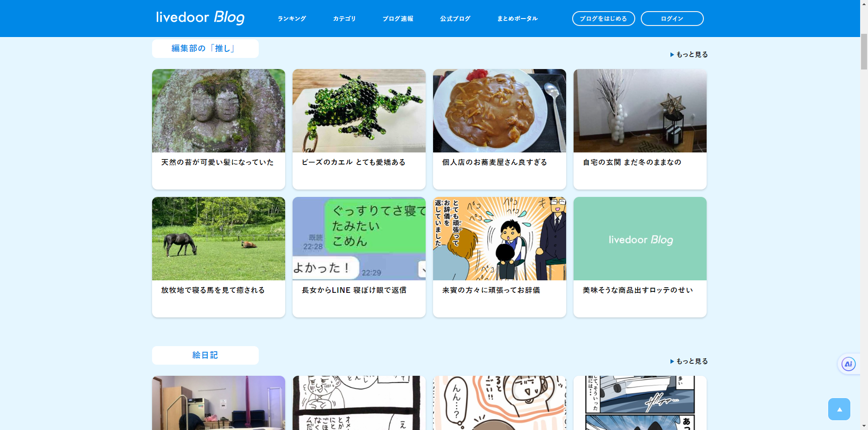Click the scrollbar up arrow
868x430 pixels.
coord(864,4)
